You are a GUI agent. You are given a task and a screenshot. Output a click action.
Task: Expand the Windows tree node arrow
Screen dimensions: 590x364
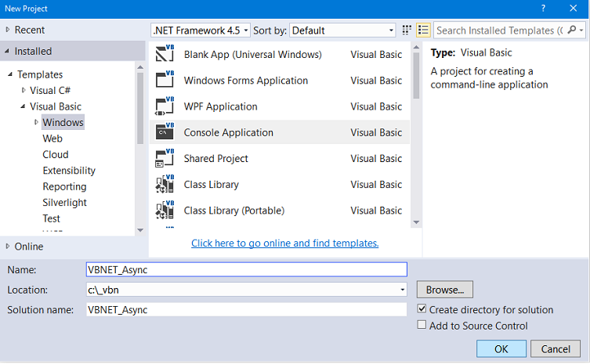[x=36, y=122]
